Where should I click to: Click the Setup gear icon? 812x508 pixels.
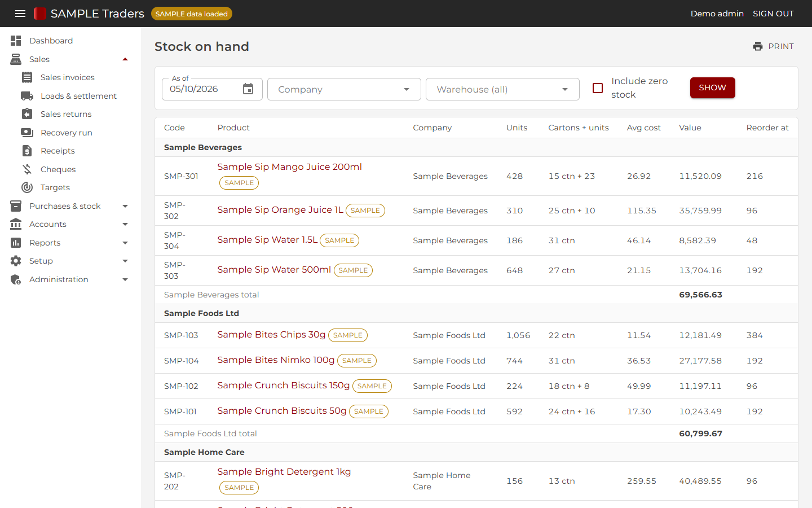pyautogui.click(x=16, y=261)
